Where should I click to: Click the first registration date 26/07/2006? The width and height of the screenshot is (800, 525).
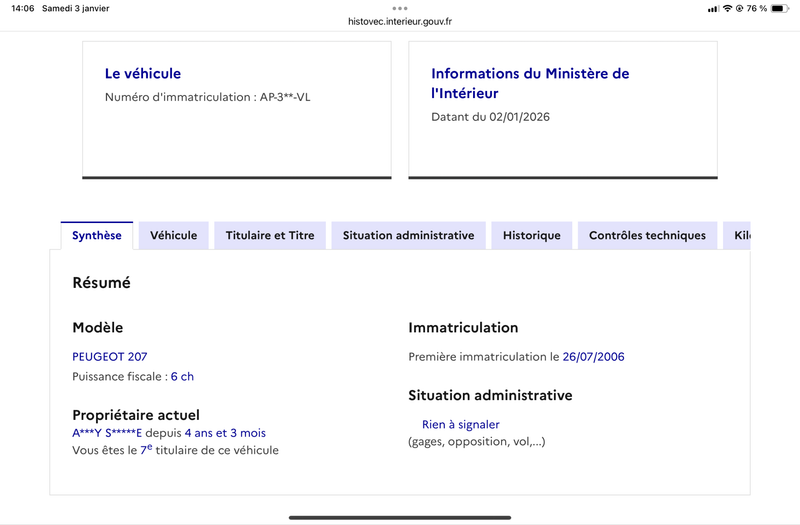point(593,356)
